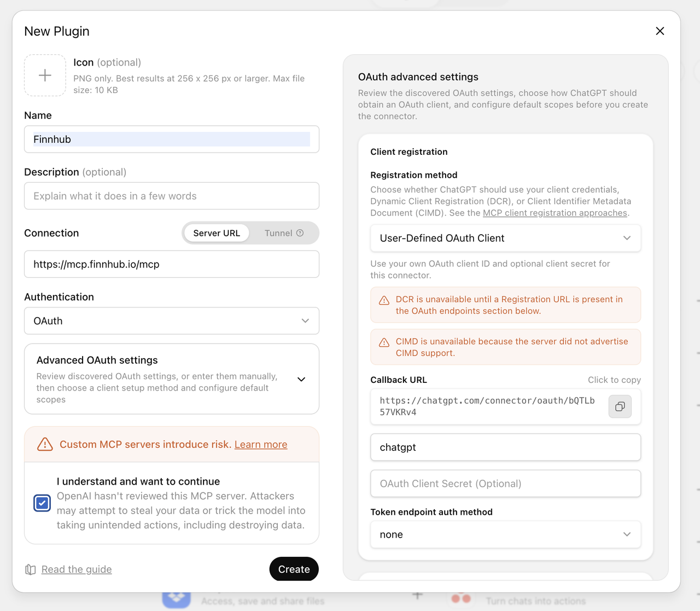This screenshot has width=700, height=611.
Task: Click the Tunnel help question-mark icon
Action: pos(300,233)
